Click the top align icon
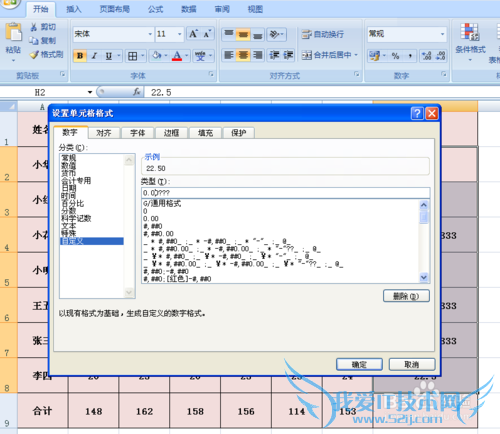 pyautogui.click(x=229, y=34)
